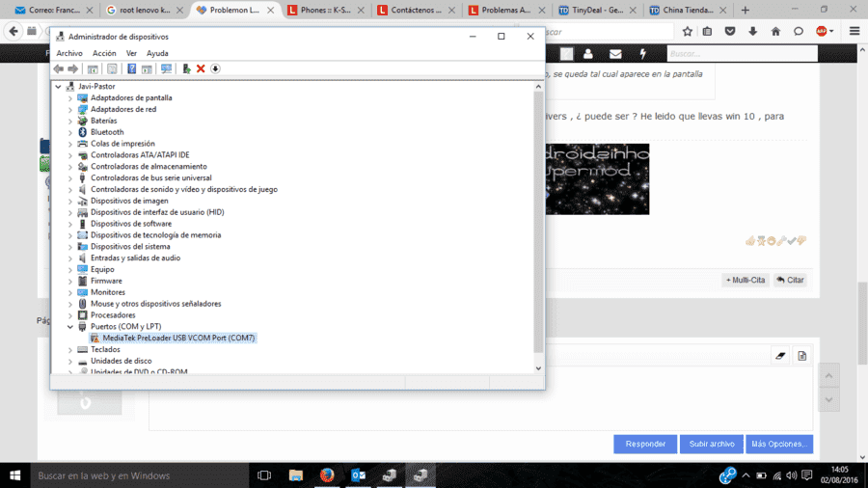868x488 pixels.
Task: Click the forum envelope messages icon
Action: [615, 54]
